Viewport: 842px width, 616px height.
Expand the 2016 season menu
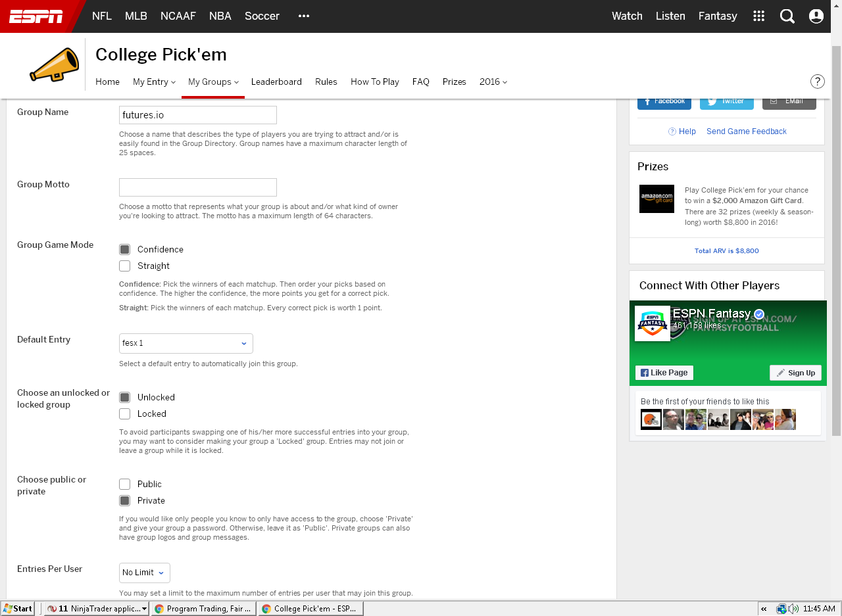pos(493,82)
